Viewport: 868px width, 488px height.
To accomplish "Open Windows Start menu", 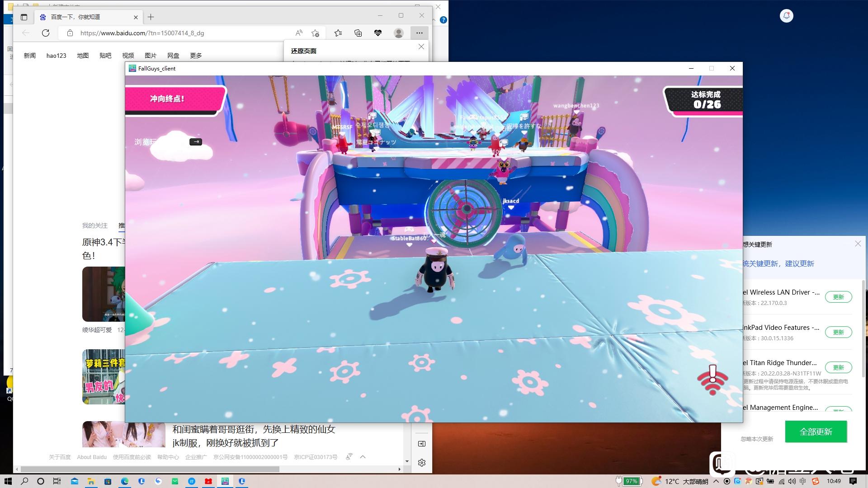I will [8, 481].
